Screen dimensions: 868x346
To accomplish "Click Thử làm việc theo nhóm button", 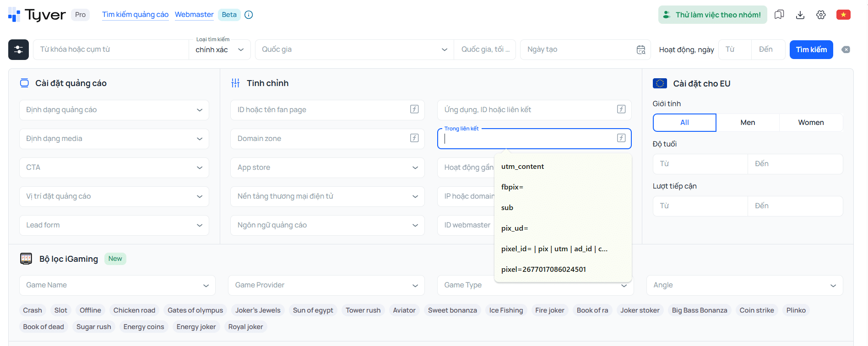I will click(x=712, y=15).
